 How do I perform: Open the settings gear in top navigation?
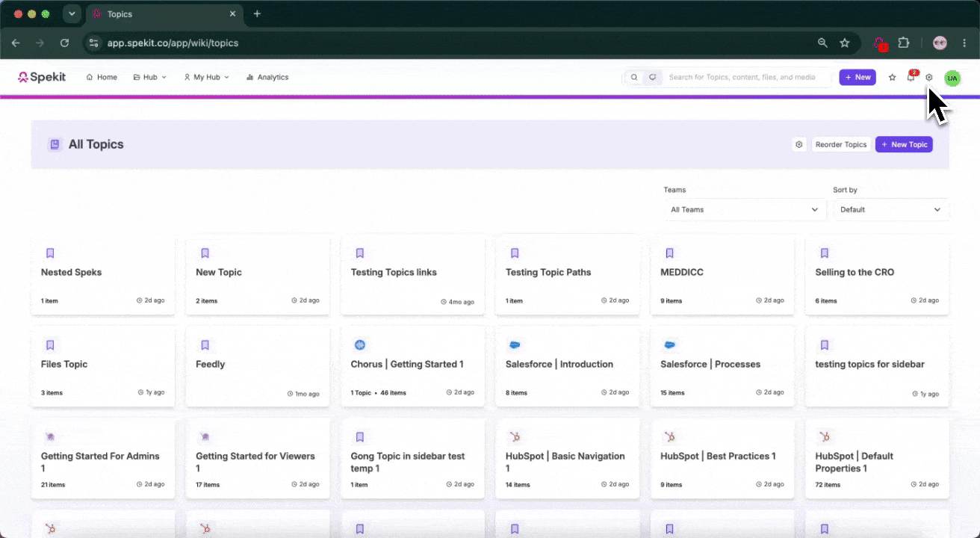point(929,77)
